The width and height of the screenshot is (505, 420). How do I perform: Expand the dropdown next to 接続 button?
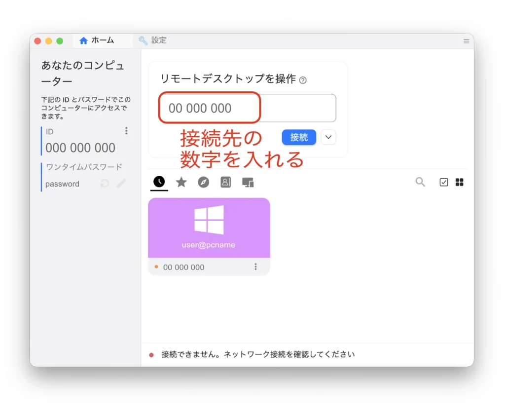tap(328, 137)
